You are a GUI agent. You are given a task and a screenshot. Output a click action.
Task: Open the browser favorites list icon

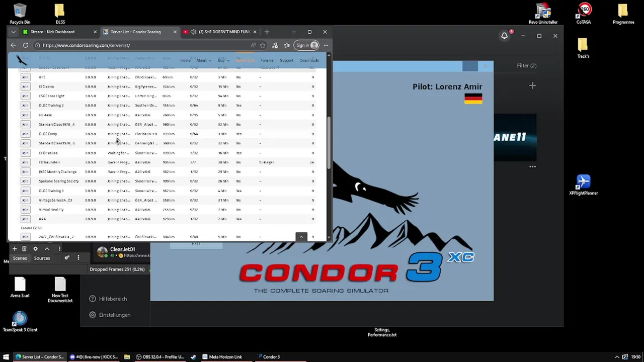click(x=287, y=45)
